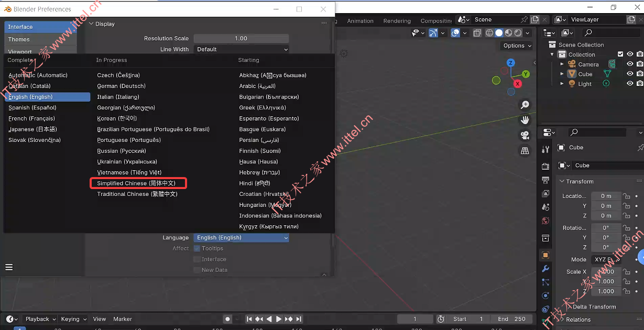Expand the Light item in the outliner

pyautogui.click(x=562, y=84)
